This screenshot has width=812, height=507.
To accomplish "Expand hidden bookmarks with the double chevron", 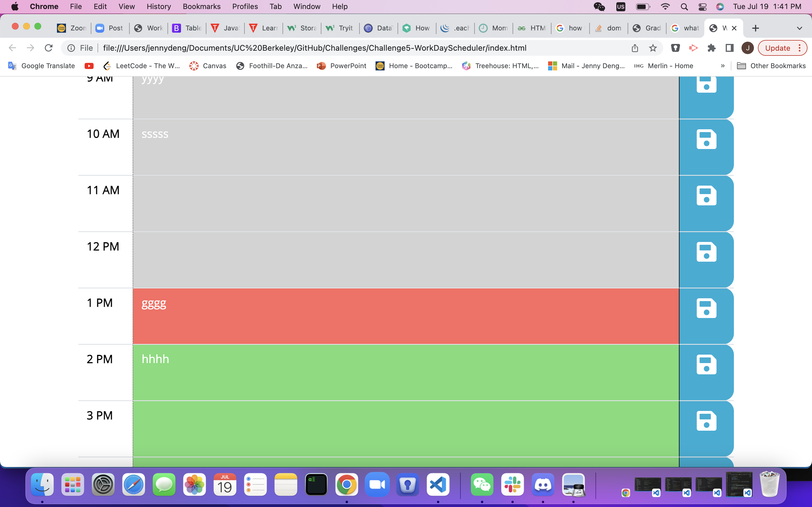I will [x=723, y=66].
